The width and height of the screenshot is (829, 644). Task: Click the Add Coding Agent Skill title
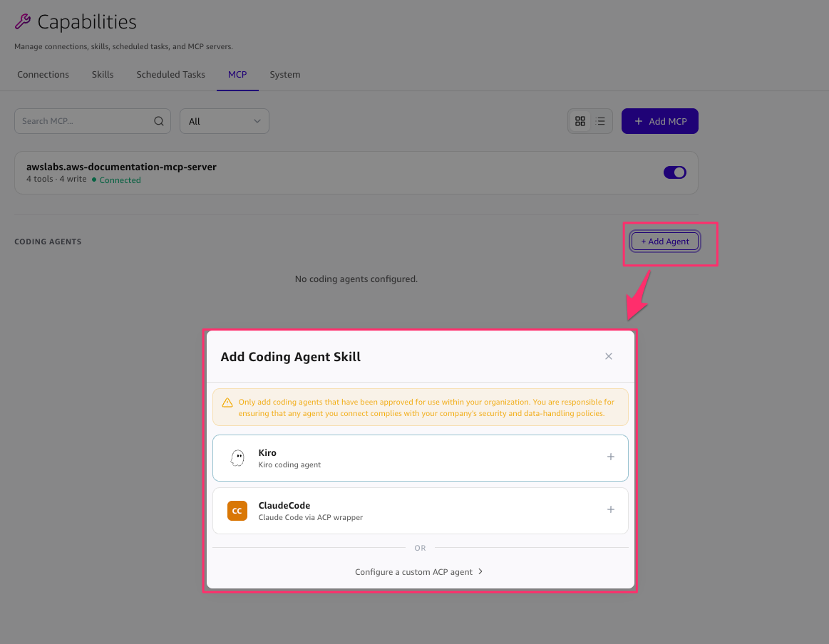tap(290, 357)
